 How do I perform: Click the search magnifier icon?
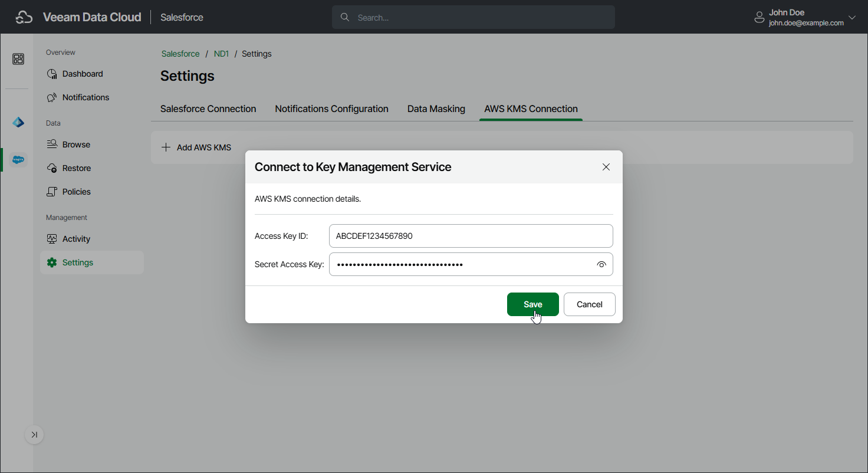(x=345, y=17)
